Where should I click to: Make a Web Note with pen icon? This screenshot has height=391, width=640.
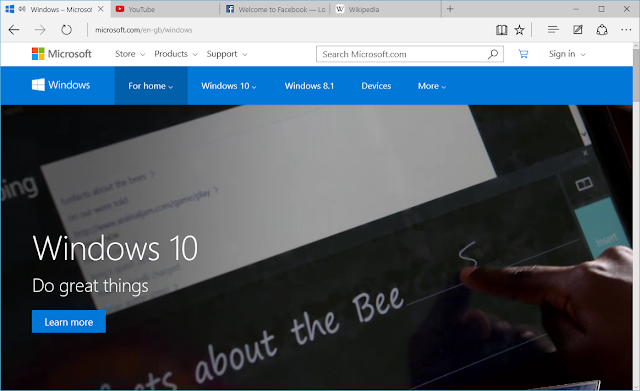(578, 30)
